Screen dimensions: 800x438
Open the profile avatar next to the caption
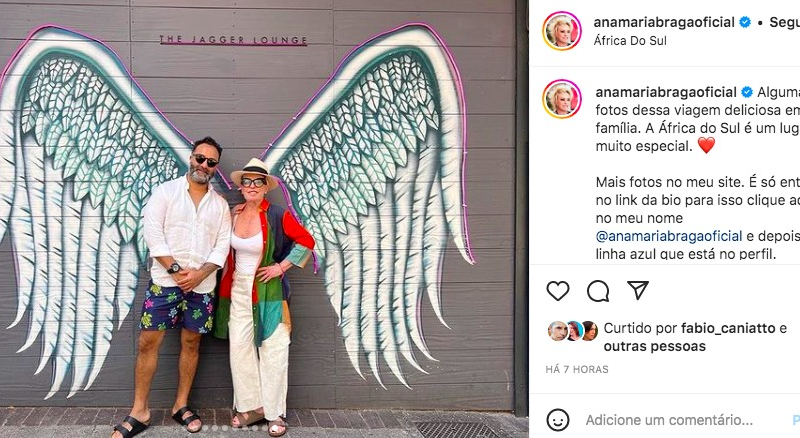pyautogui.click(x=562, y=99)
